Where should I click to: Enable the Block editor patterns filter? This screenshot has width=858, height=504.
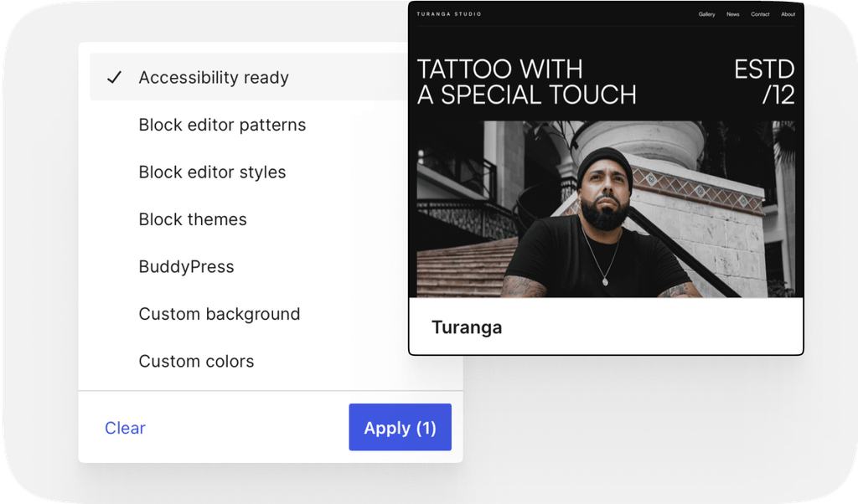point(222,126)
